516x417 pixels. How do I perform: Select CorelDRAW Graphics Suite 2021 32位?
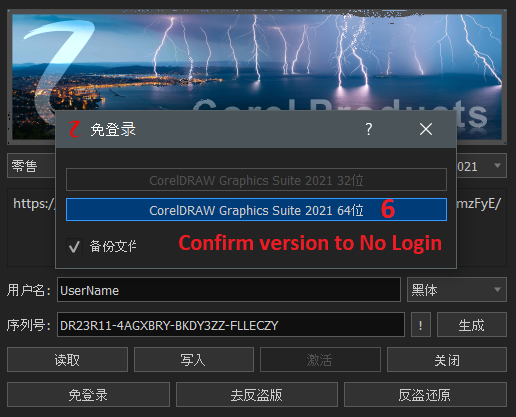click(256, 180)
